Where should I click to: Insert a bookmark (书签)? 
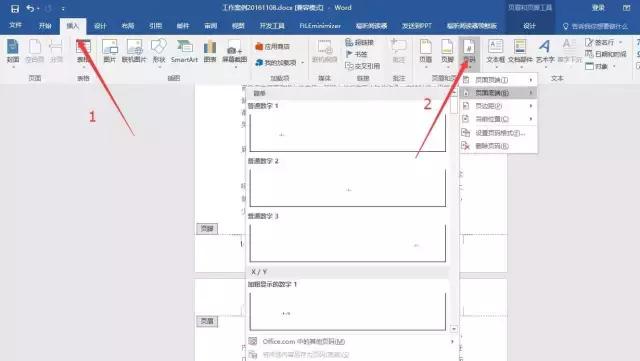[356, 54]
